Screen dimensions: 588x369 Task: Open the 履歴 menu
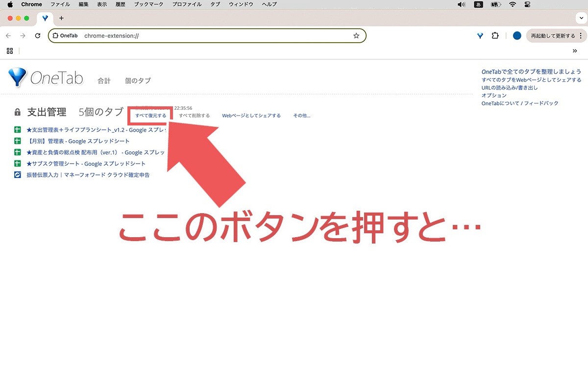[121, 4]
